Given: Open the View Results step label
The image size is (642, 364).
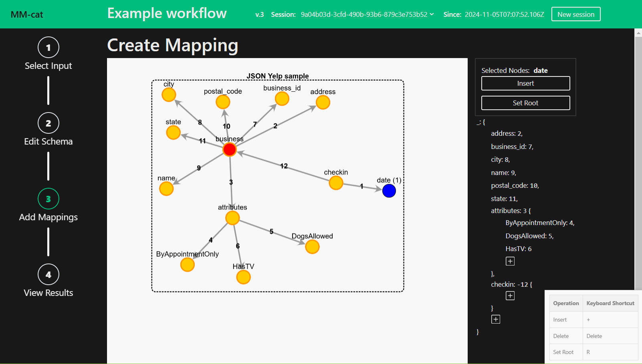Looking at the screenshot, I should tap(48, 293).
